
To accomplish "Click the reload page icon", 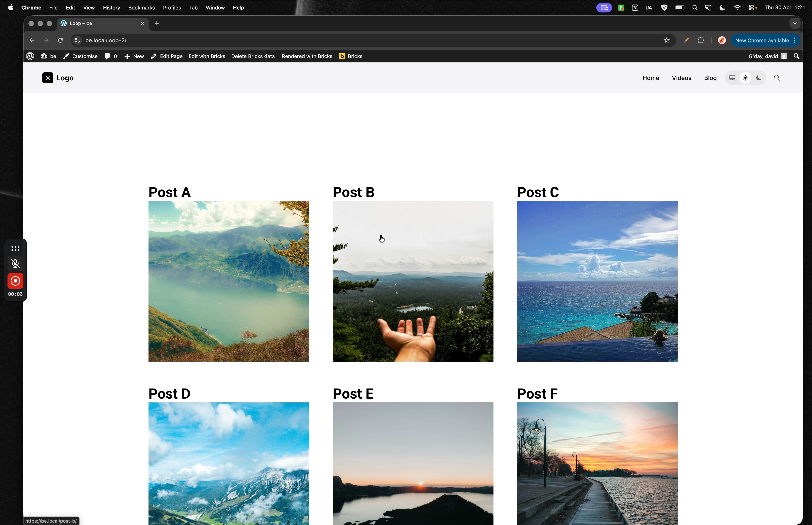I will point(61,40).
